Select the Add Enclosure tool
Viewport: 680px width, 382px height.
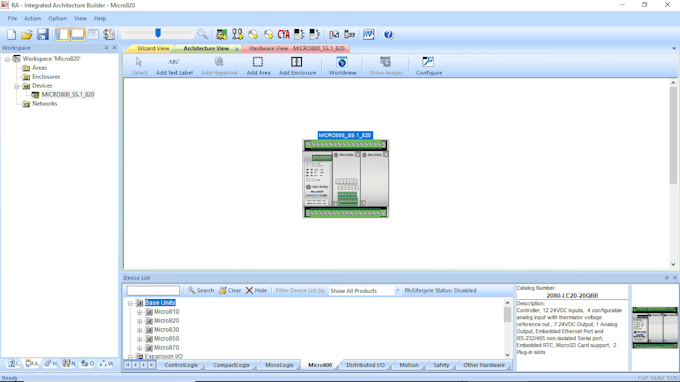coord(298,66)
